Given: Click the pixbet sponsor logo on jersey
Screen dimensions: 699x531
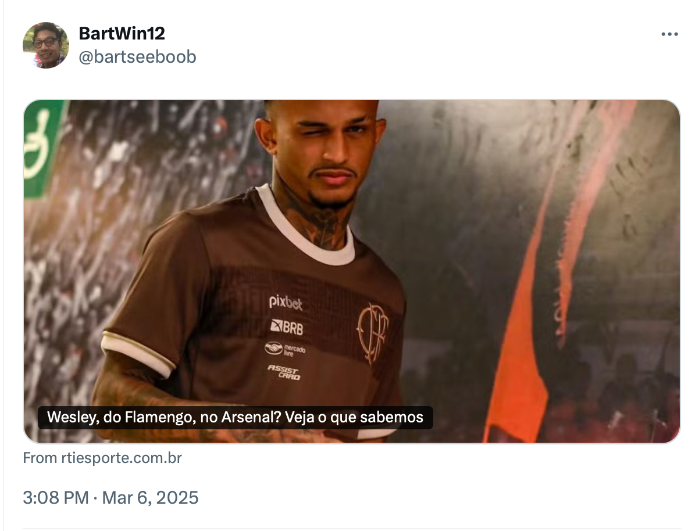Looking at the screenshot, I should pyautogui.click(x=285, y=303).
